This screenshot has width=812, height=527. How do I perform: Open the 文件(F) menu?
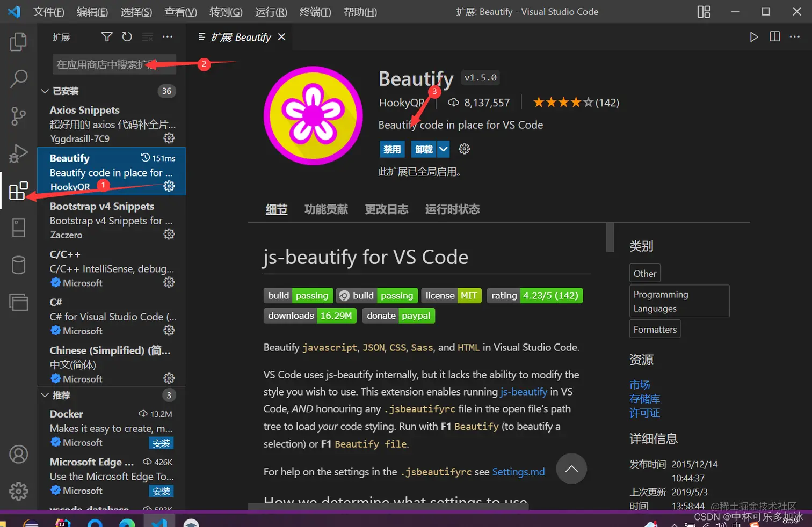48,12
